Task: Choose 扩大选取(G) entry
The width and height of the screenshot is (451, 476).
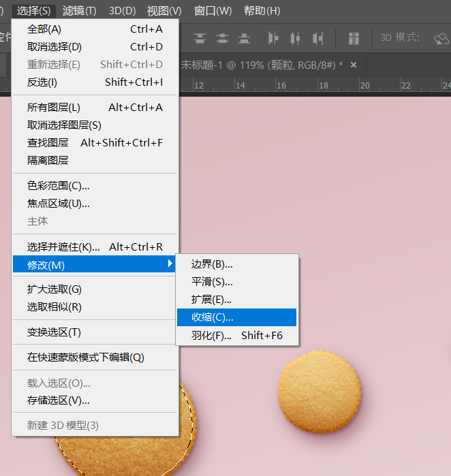Action: (95, 289)
